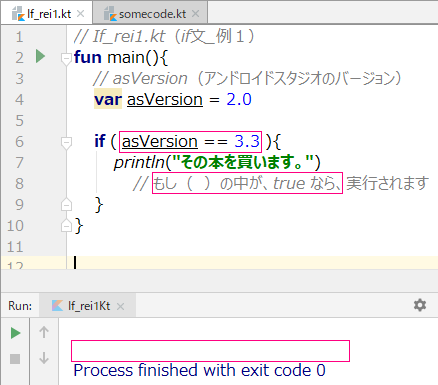Stop the process with the square stop button

point(15,359)
